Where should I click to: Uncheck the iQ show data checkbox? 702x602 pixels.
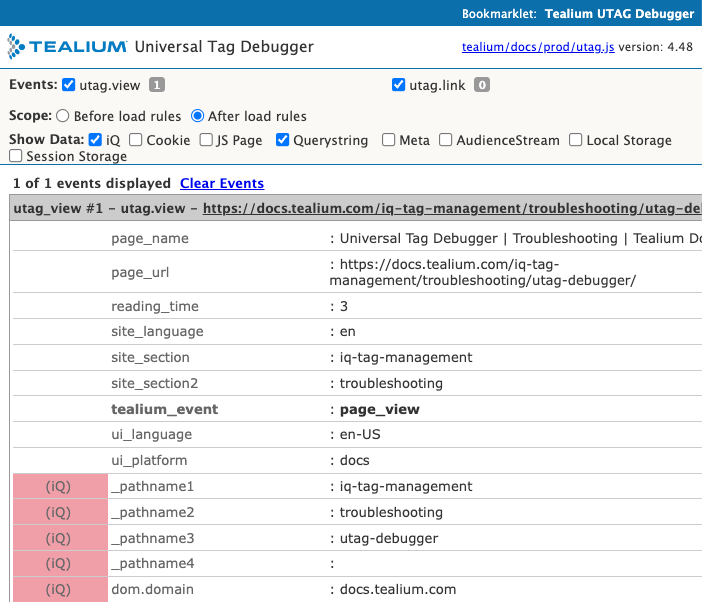[95, 140]
